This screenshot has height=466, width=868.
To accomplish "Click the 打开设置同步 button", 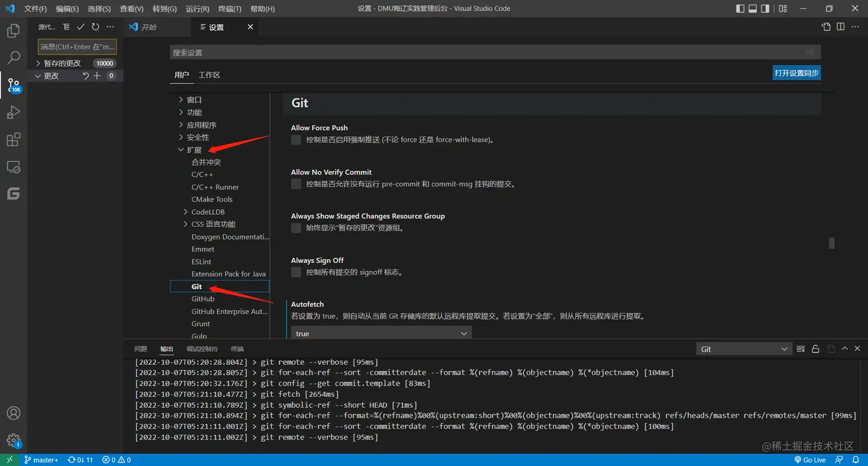I will (x=796, y=73).
